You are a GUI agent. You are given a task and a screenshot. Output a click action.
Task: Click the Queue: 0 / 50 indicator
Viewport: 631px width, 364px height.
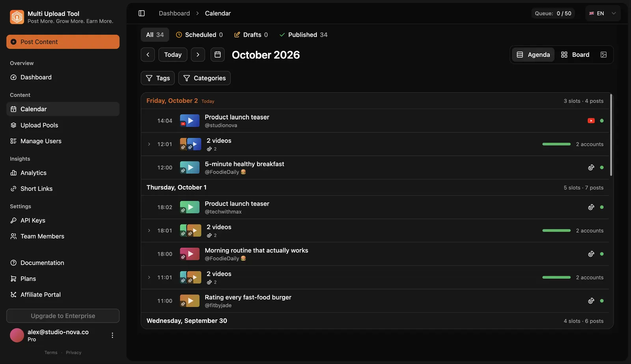(553, 13)
